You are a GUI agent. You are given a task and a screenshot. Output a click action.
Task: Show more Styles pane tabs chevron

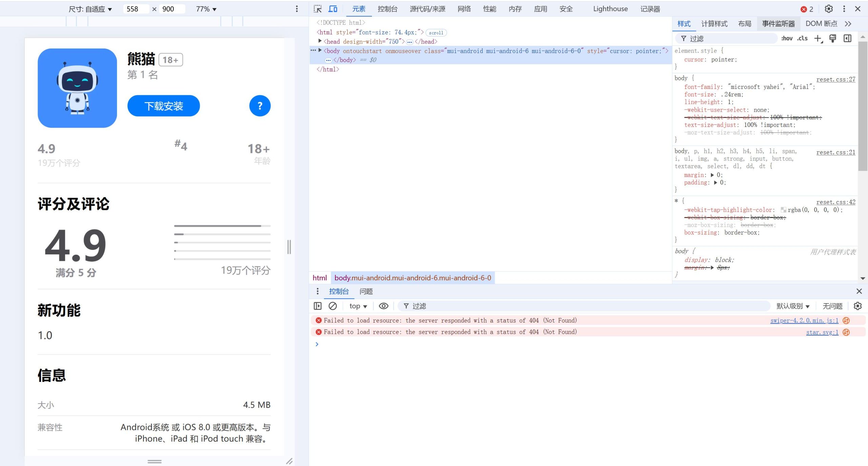coord(848,24)
